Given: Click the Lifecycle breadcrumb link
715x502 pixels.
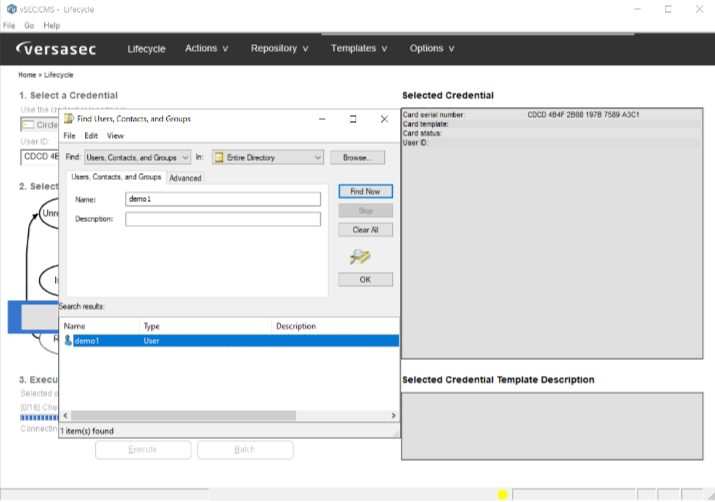Looking at the screenshot, I should pyautogui.click(x=58, y=75).
